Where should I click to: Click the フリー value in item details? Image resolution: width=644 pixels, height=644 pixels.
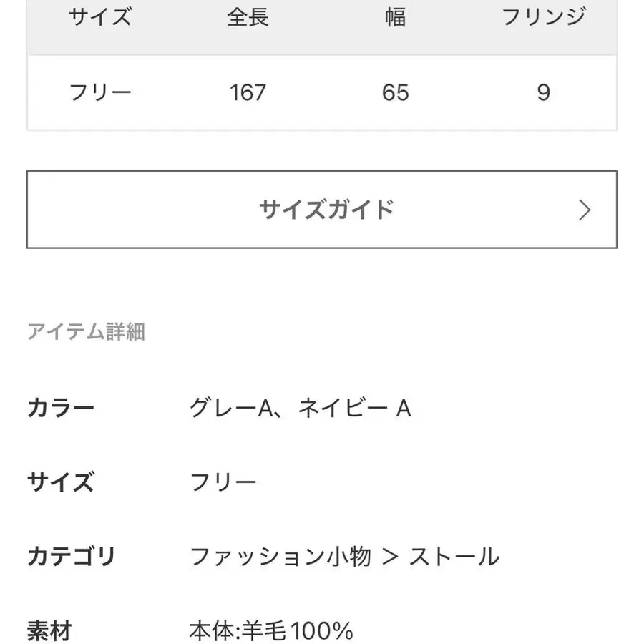coord(223,482)
